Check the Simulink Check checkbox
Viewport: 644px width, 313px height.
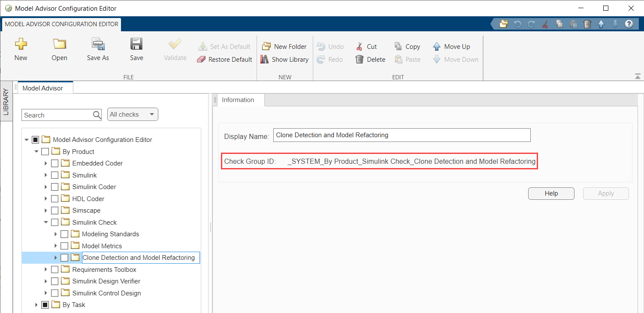point(54,222)
